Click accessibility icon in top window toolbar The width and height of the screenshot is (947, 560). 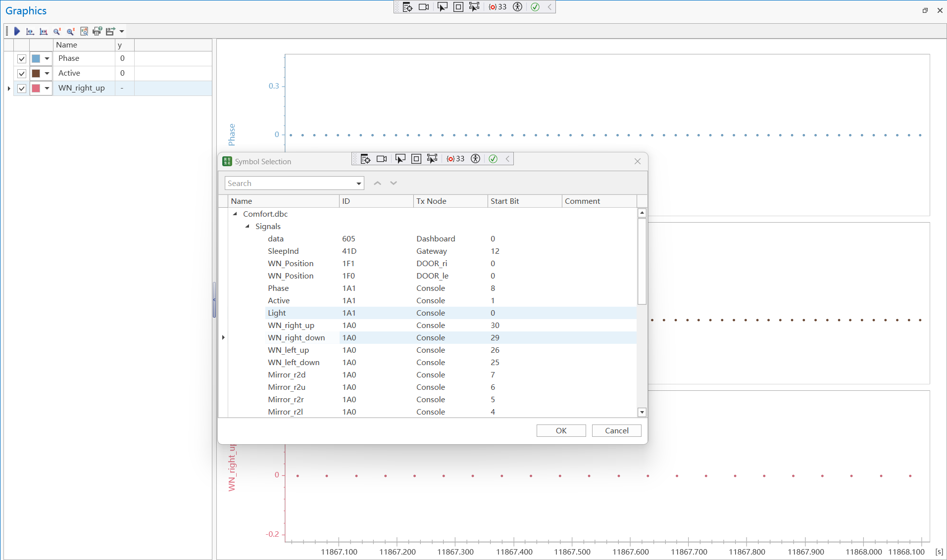tap(517, 7)
